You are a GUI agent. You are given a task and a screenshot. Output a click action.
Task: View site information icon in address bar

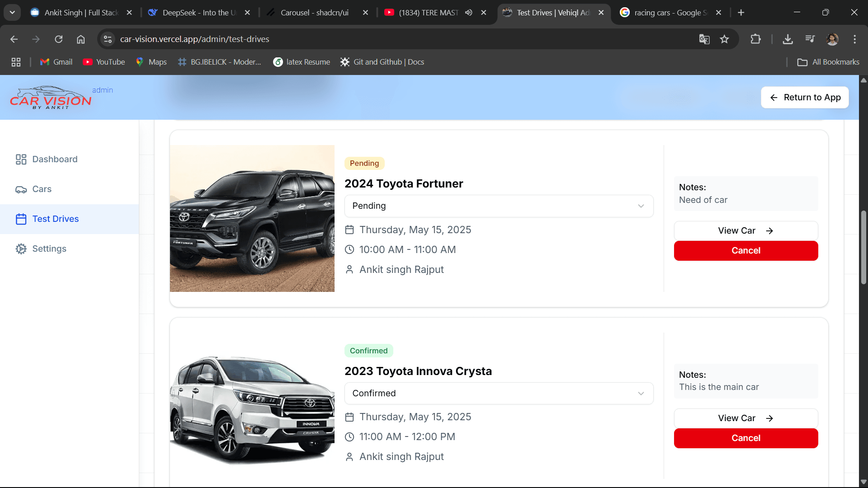[108, 39]
